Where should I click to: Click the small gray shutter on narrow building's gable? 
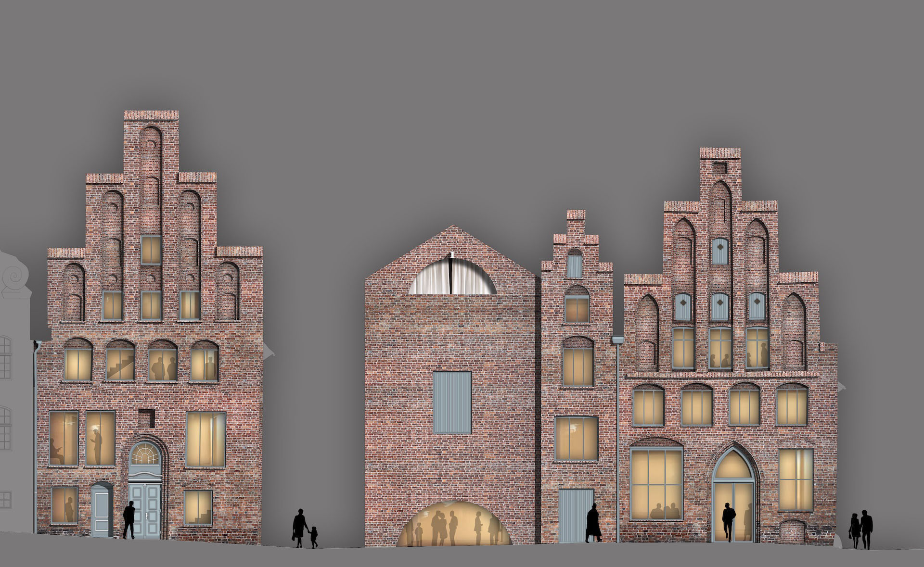(x=575, y=266)
